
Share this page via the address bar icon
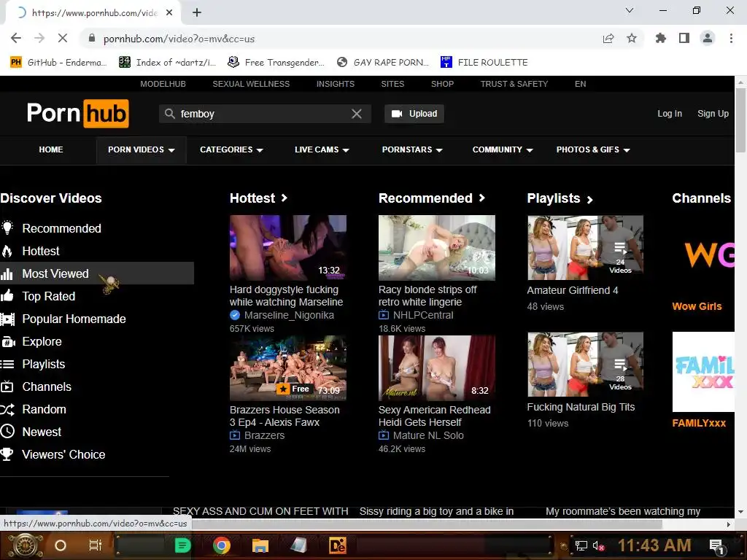(608, 38)
